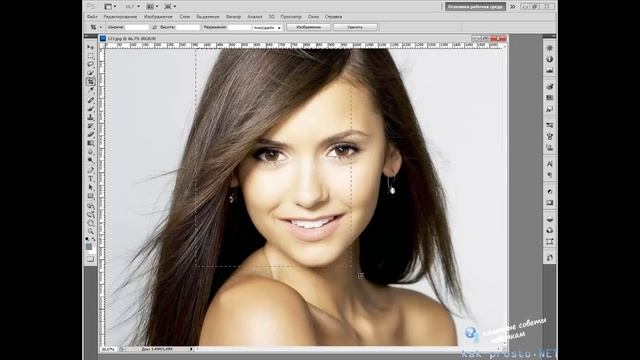Image resolution: width=640 pixels, height=360 pixels.
Task: Select the Pen tool
Action: [91, 170]
